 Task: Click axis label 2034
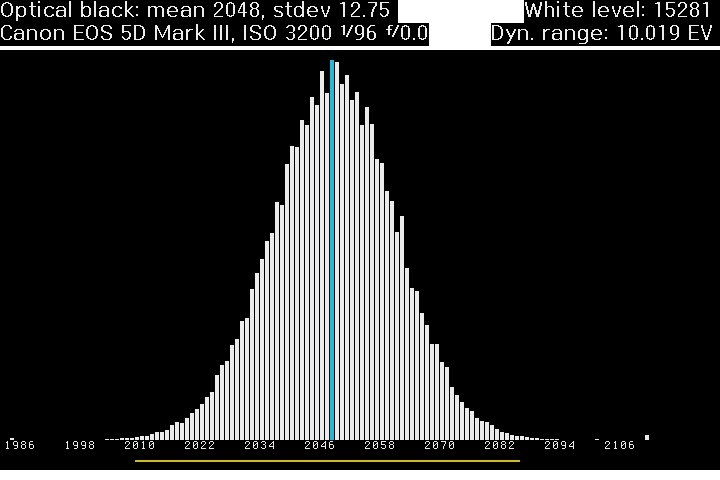(x=260, y=445)
